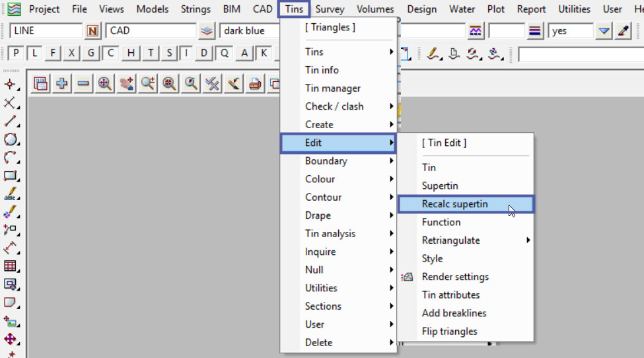Image resolution: width=644 pixels, height=358 pixels.
Task: Select the eyedropper pick attributes icon
Action: tap(622, 31)
